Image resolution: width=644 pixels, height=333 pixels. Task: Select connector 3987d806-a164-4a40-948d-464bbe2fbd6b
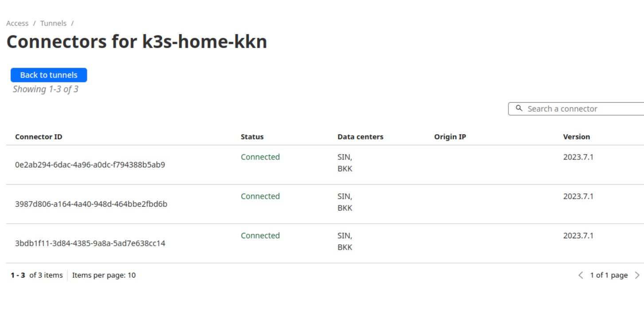coord(91,204)
